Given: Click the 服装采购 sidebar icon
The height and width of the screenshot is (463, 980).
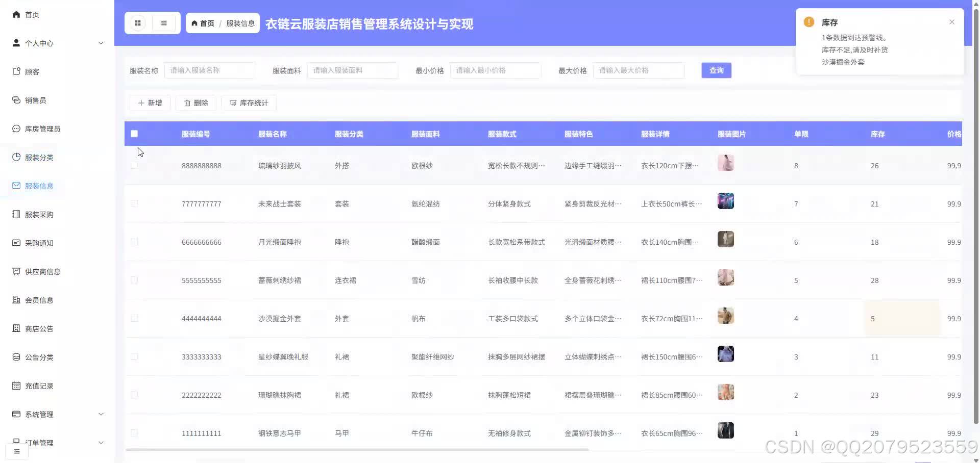Looking at the screenshot, I should (16, 214).
